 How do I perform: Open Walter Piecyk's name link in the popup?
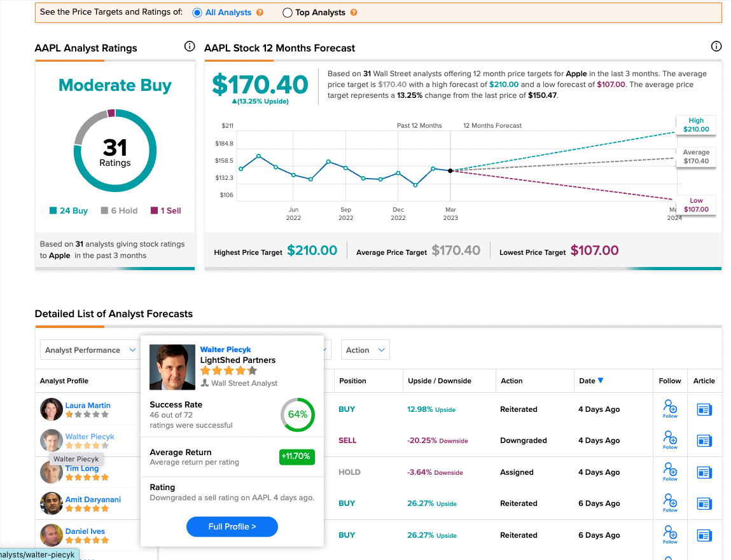[x=226, y=350]
